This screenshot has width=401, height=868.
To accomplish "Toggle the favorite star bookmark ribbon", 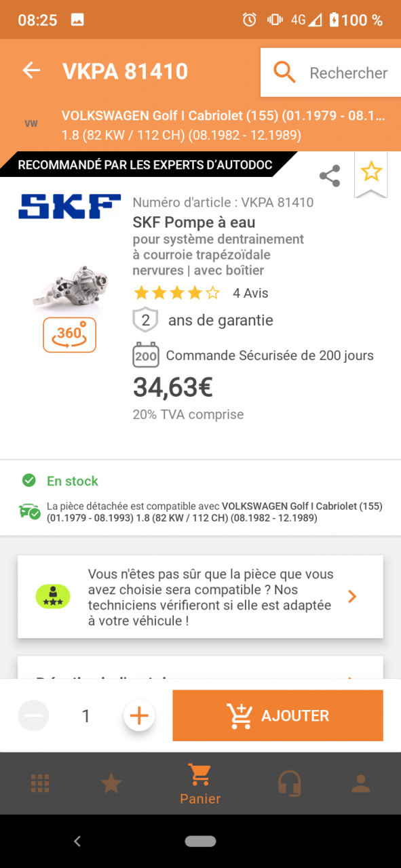I will coord(371,174).
